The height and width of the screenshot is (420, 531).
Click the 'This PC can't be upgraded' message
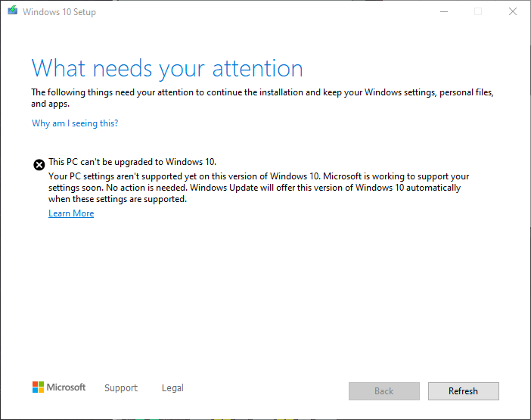click(132, 162)
